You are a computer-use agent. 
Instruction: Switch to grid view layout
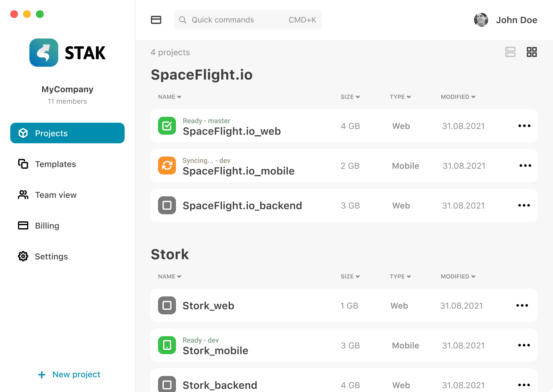[531, 52]
